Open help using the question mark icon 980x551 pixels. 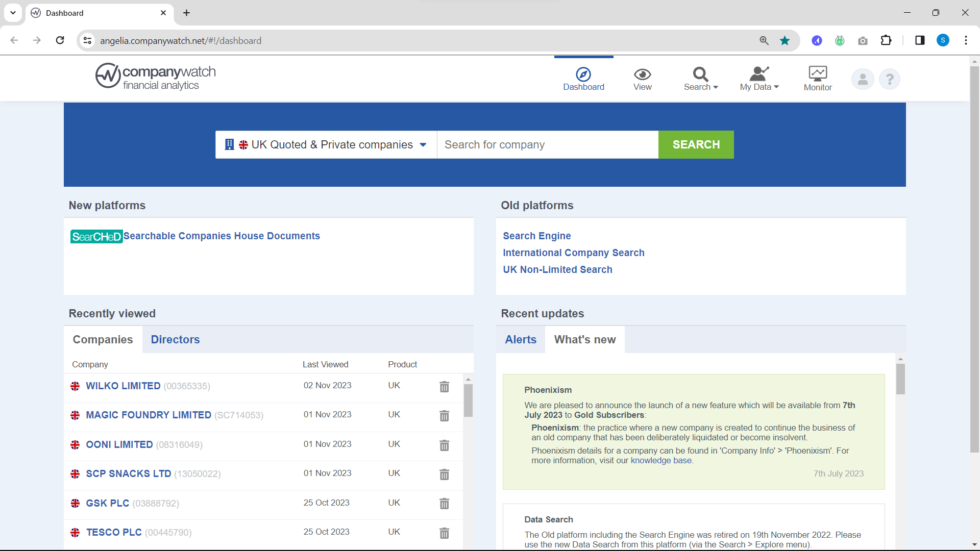click(x=889, y=79)
